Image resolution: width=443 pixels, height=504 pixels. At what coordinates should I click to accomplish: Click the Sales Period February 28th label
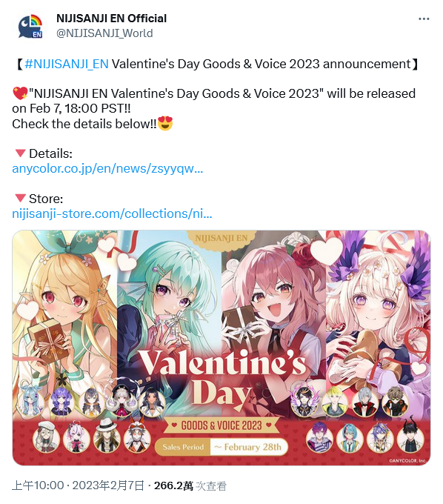point(221,447)
